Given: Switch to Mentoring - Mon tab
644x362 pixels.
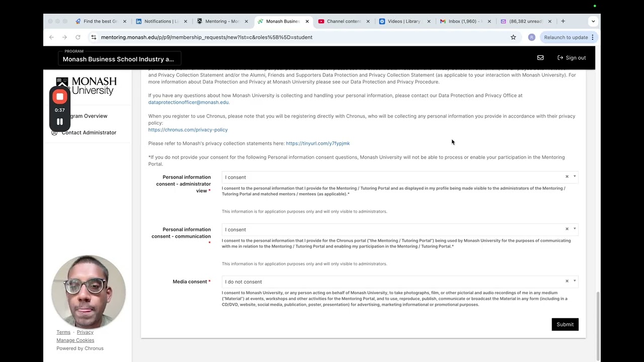Looking at the screenshot, I should (x=222, y=21).
